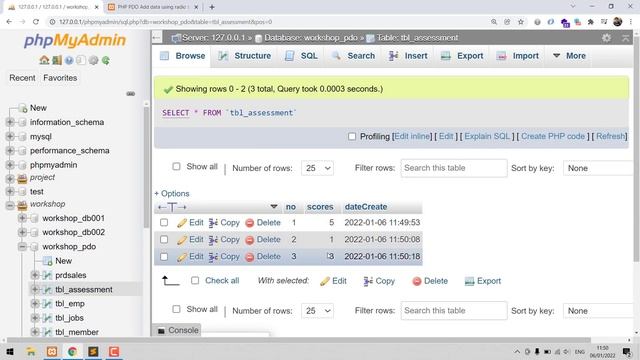
Task: Tick the Check all checkbox
Action: (x=195, y=281)
